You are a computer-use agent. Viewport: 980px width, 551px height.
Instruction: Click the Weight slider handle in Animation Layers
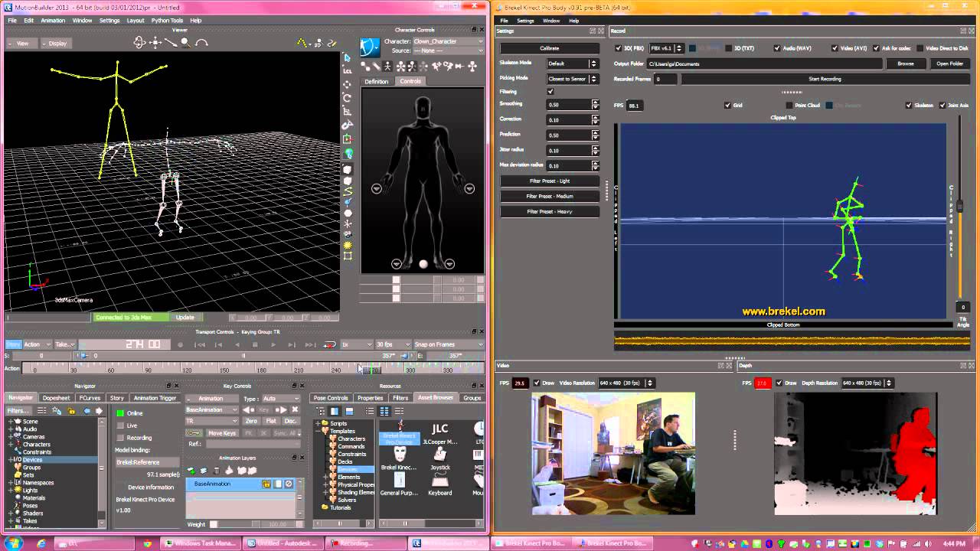[214, 524]
